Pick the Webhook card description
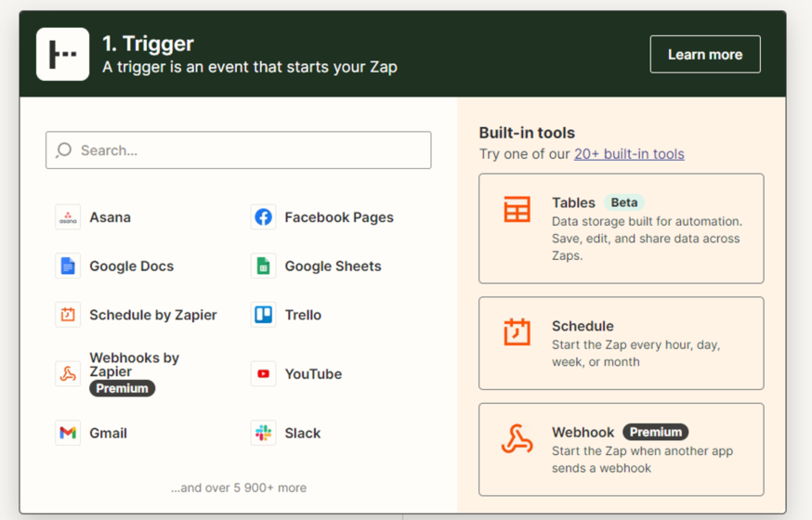This screenshot has width=812, height=520. coord(642,460)
